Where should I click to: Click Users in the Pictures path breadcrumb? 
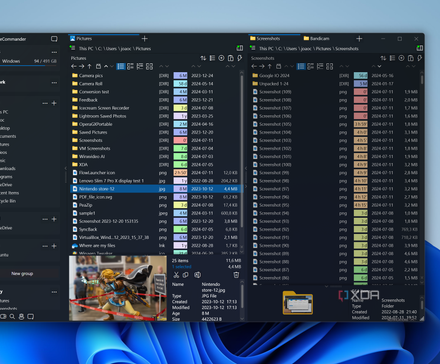[111, 49]
